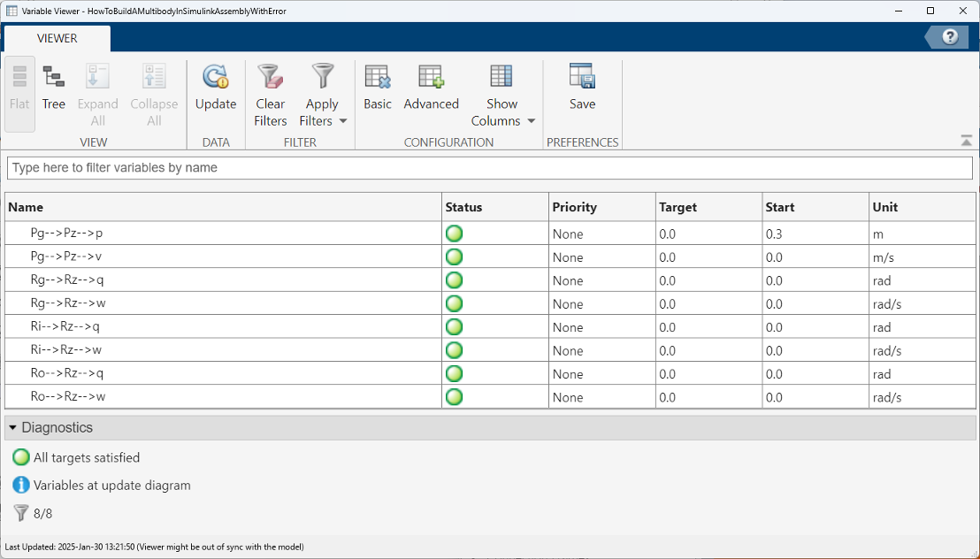This screenshot has height=559, width=980.
Task: Switch to Tree view
Action: pos(53,88)
